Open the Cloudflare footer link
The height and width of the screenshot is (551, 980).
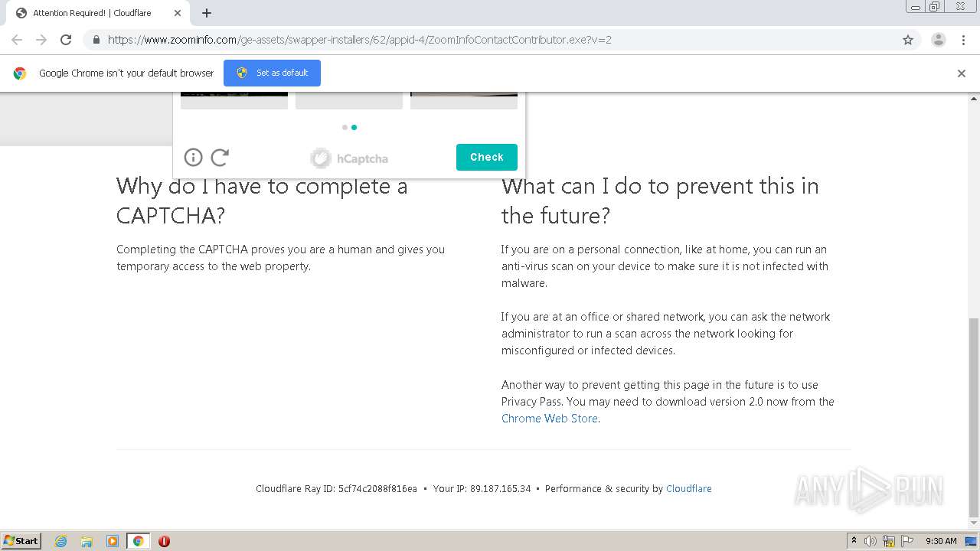(689, 488)
